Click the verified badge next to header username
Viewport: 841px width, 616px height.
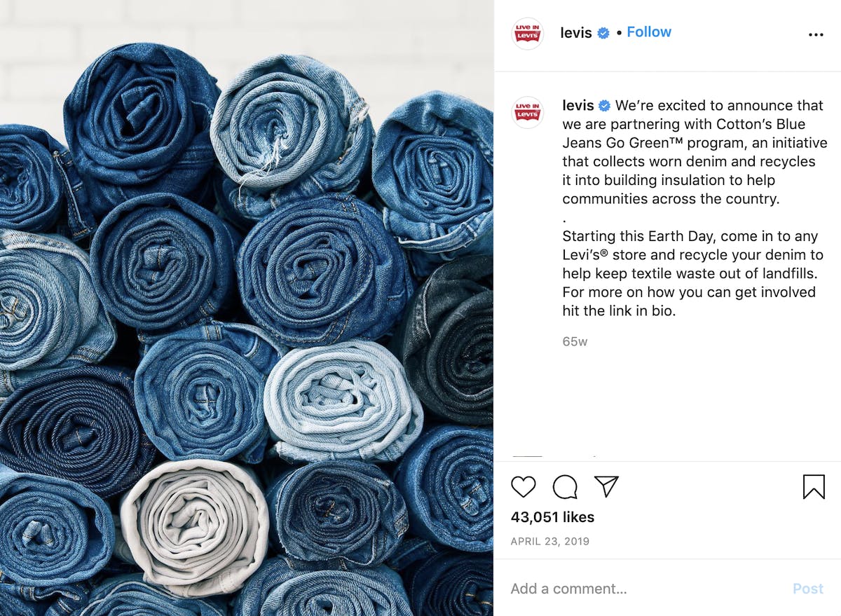603,33
